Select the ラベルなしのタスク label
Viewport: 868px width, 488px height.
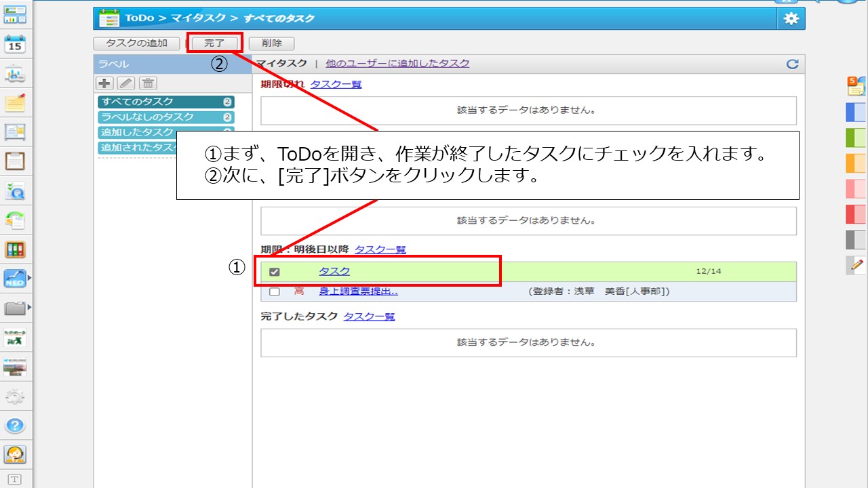pos(166,117)
